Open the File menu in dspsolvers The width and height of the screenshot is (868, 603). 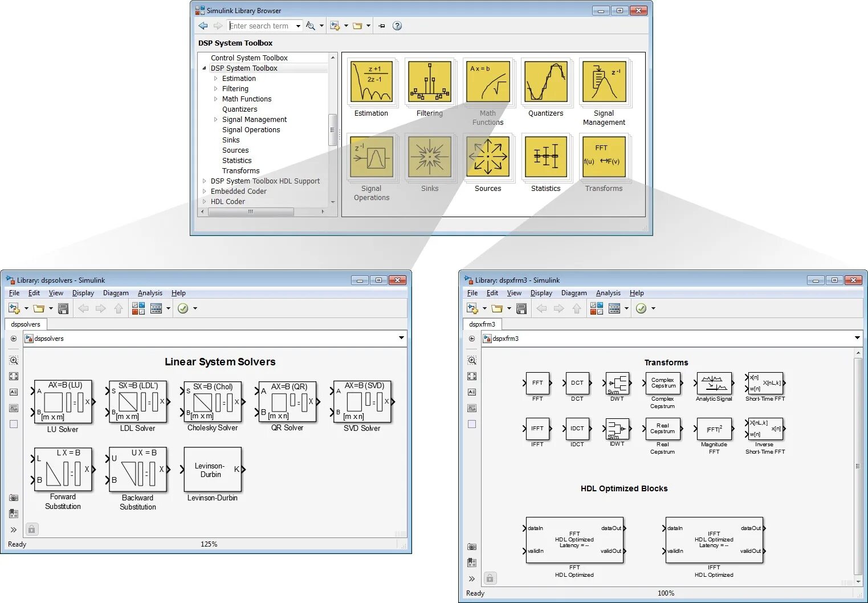[14, 293]
